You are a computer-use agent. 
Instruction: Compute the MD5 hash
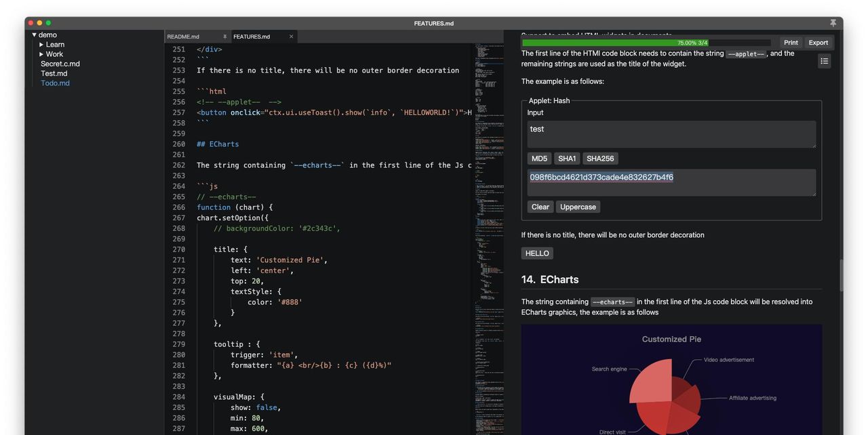coord(539,159)
